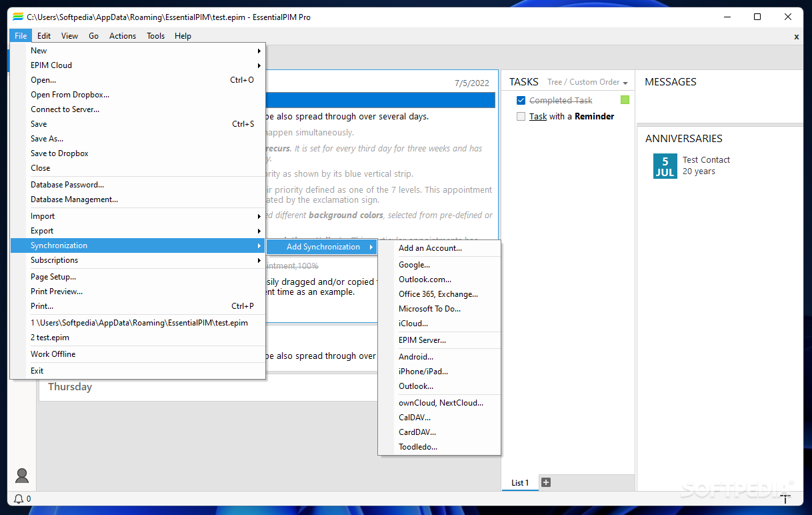Close the inner document with x button
This screenshot has width=812, height=515.
pos(797,37)
